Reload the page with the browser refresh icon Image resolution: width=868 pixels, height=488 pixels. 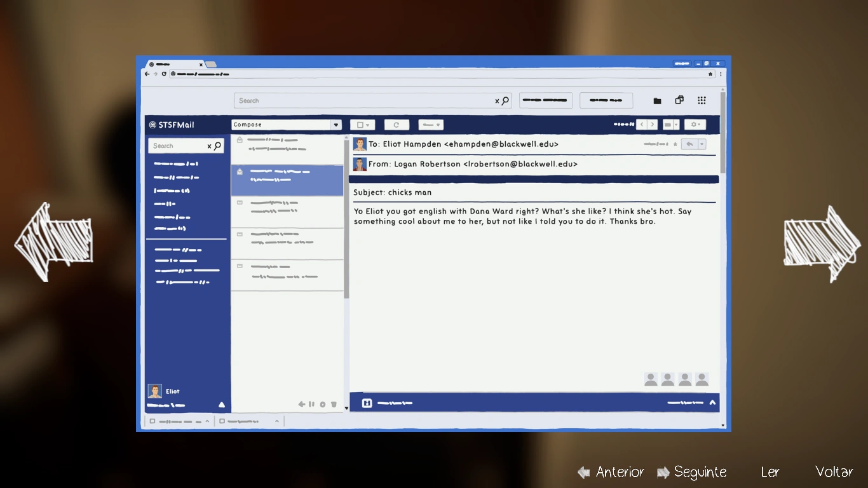pos(164,74)
